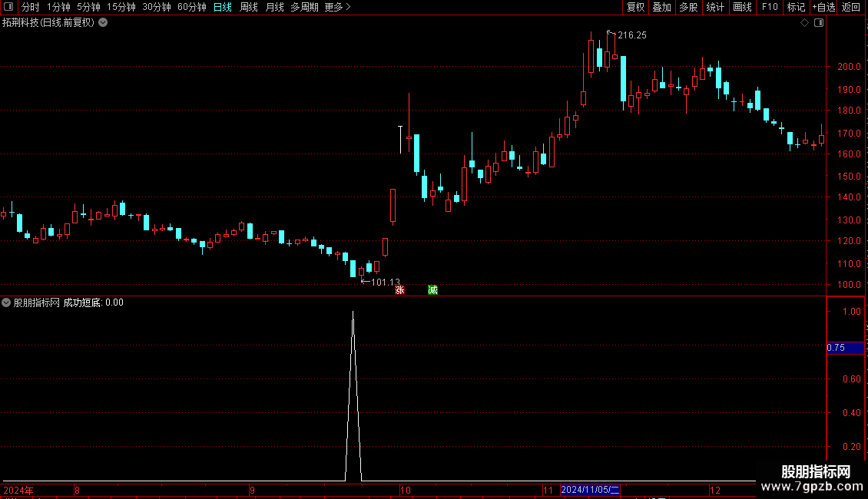Click the diamond icon above price axis
This screenshot has height=499, width=868.
click(805, 23)
